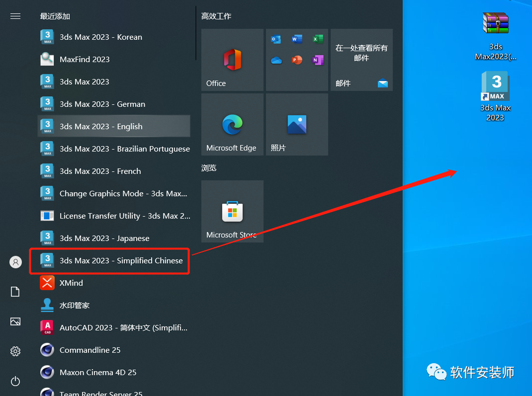
Task: Launch 3ds Max 2023 - Simplified Chinese
Action: (114, 261)
